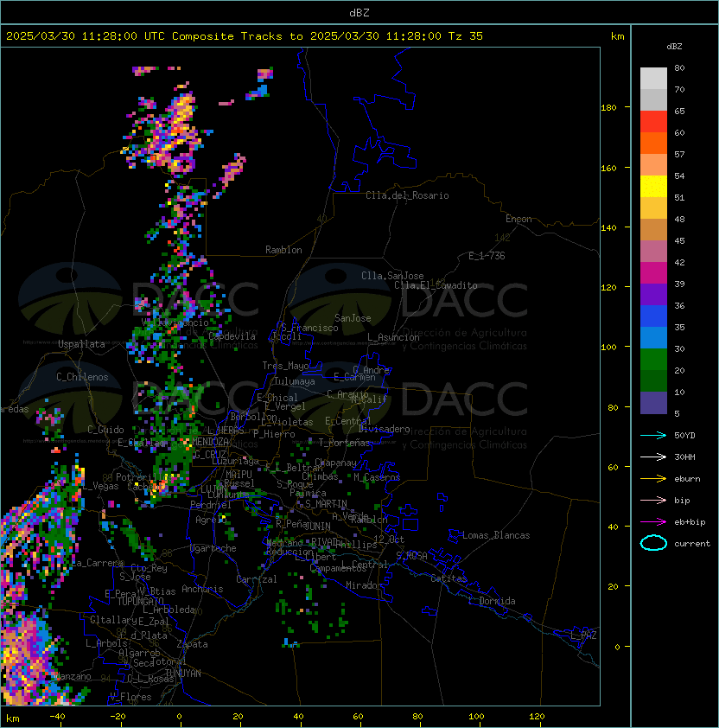Click the 180 km vertical axis tick label

click(x=608, y=108)
